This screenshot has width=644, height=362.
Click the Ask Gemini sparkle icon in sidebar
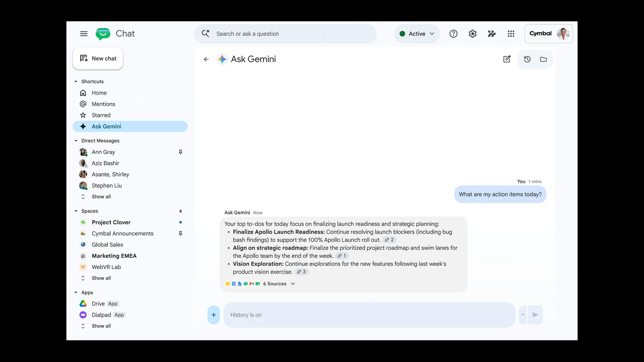(83, 126)
